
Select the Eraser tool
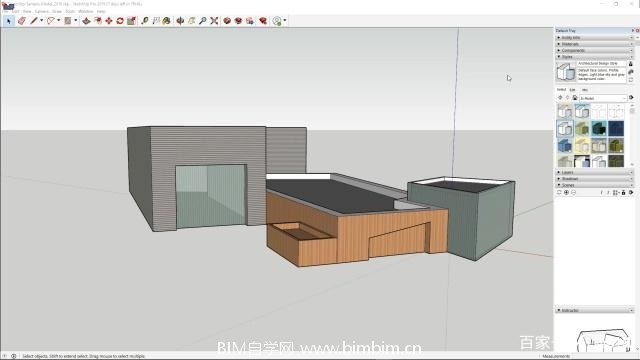click(x=22, y=20)
